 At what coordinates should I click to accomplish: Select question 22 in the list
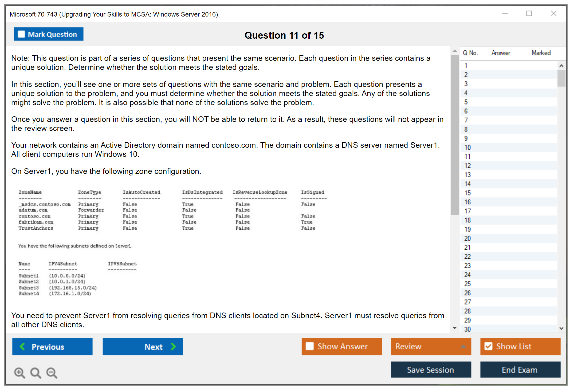coord(467,257)
